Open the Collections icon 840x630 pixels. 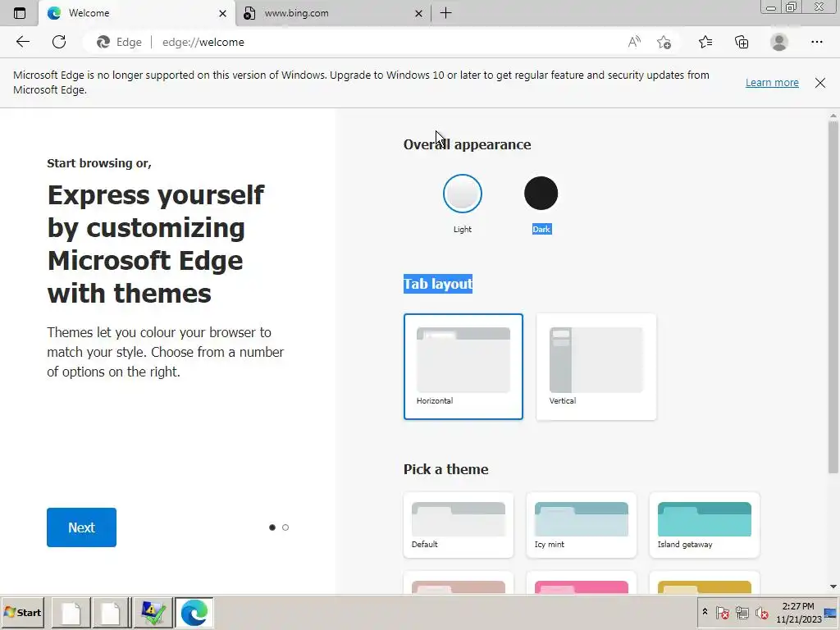tap(742, 42)
